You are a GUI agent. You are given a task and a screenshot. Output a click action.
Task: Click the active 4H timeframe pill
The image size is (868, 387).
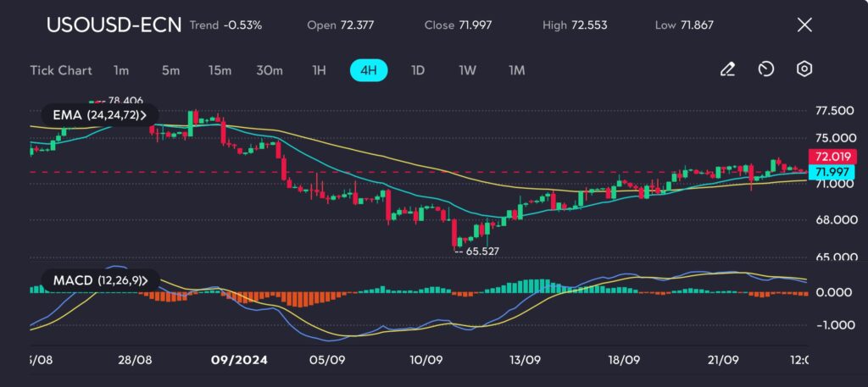(368, 70)
